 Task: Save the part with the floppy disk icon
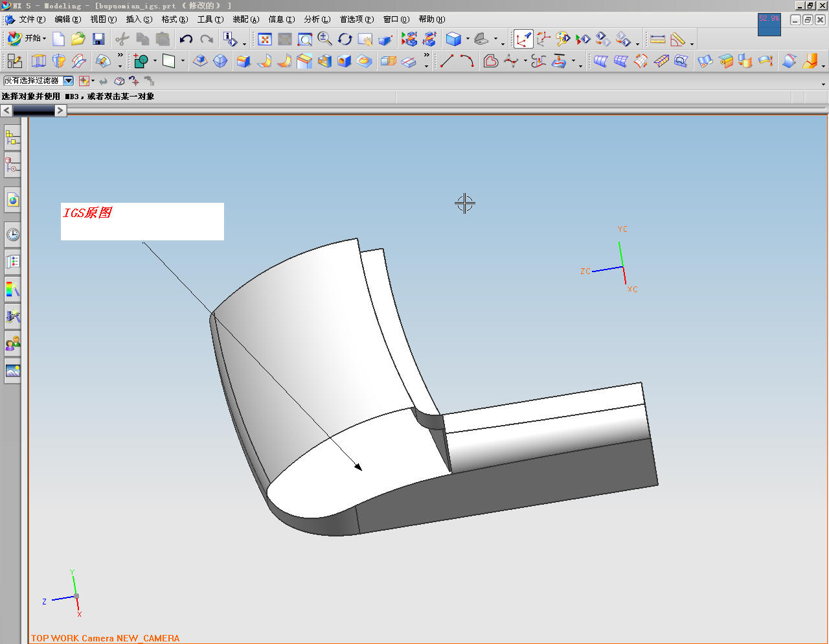[98, 40]
